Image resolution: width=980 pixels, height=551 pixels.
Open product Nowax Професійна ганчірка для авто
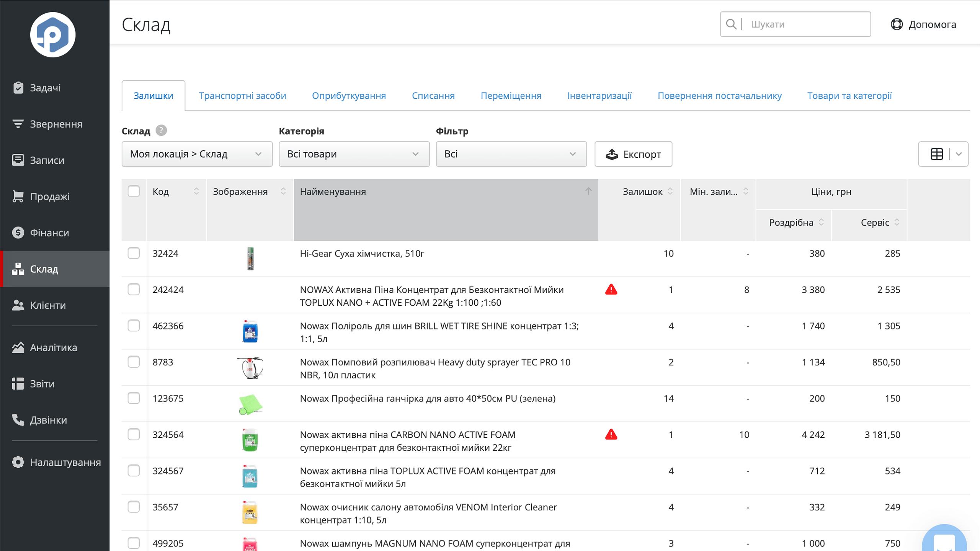tap(428, 398)
